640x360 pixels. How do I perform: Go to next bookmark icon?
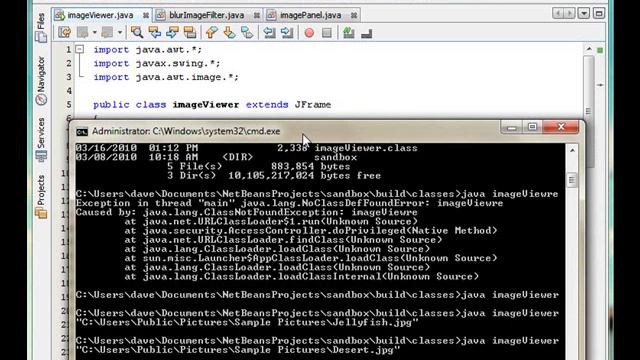(229, 32)
